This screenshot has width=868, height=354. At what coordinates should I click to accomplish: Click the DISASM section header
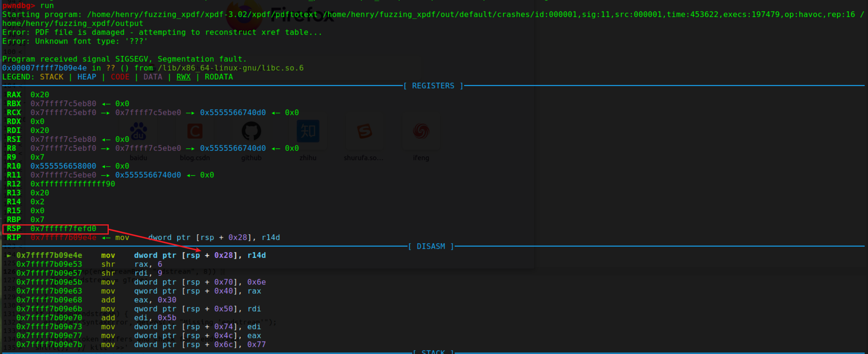[431, 246]
